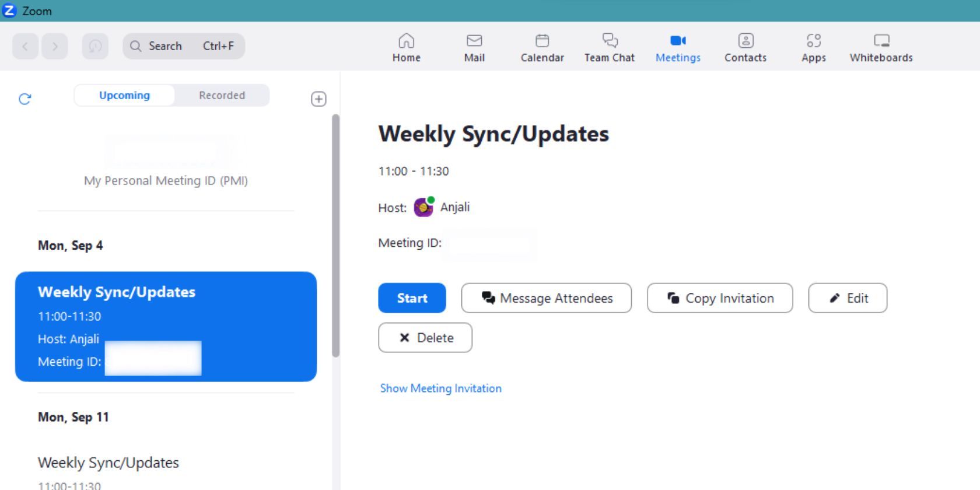980x490 pixels.
Task: Click the meeting list scrollbar
Action: (335, 236)
